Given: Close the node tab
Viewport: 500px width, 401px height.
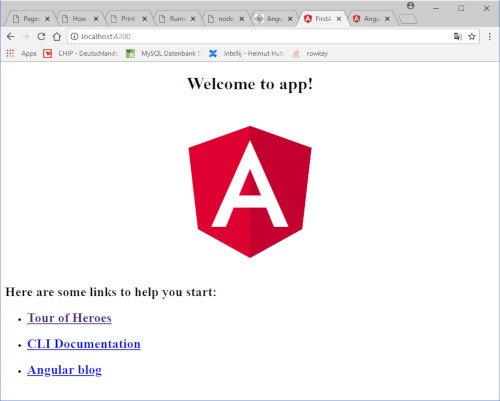Looking at the screenshot, I should tap(242, 19).
